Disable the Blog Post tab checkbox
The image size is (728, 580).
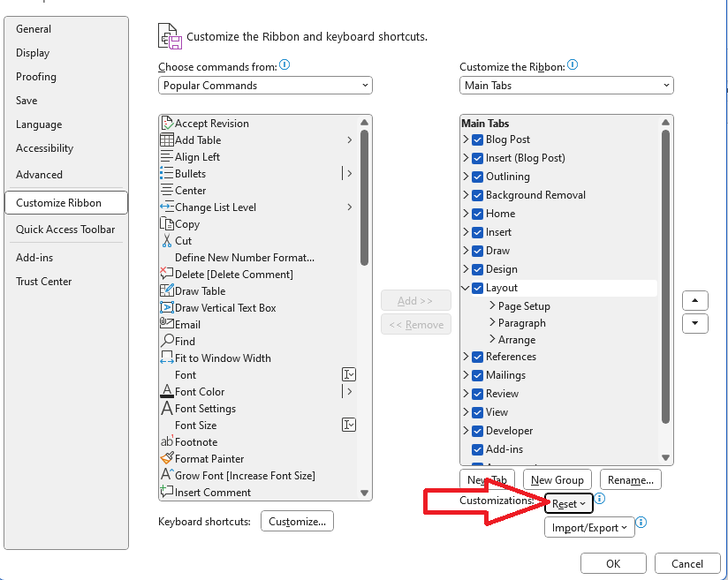point(475,139)
